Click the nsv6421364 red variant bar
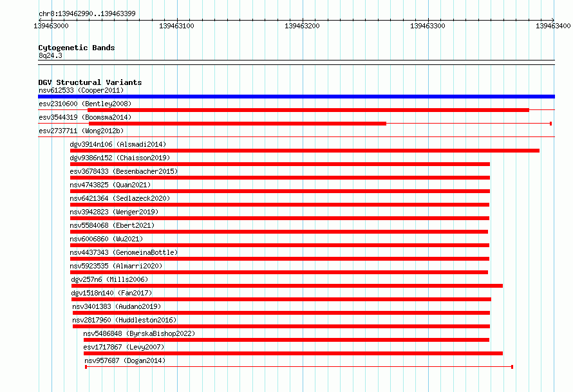573x392 pixels. (279, 205)
